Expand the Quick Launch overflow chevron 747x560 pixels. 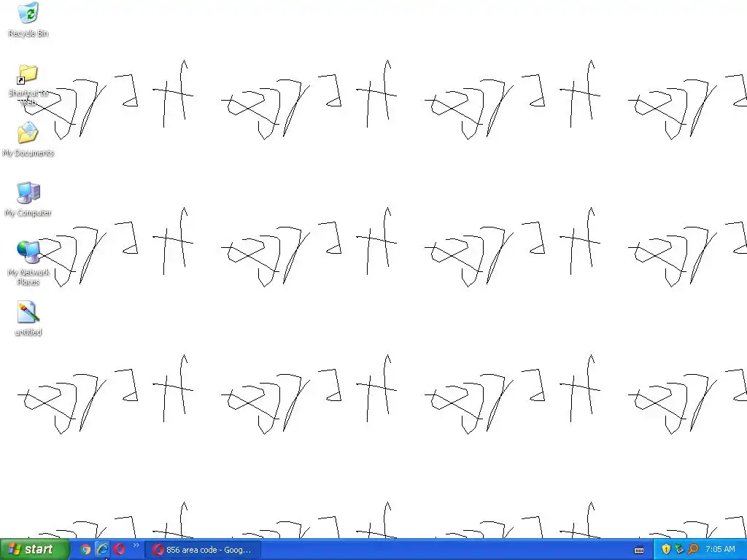click(x=136, y=545)
